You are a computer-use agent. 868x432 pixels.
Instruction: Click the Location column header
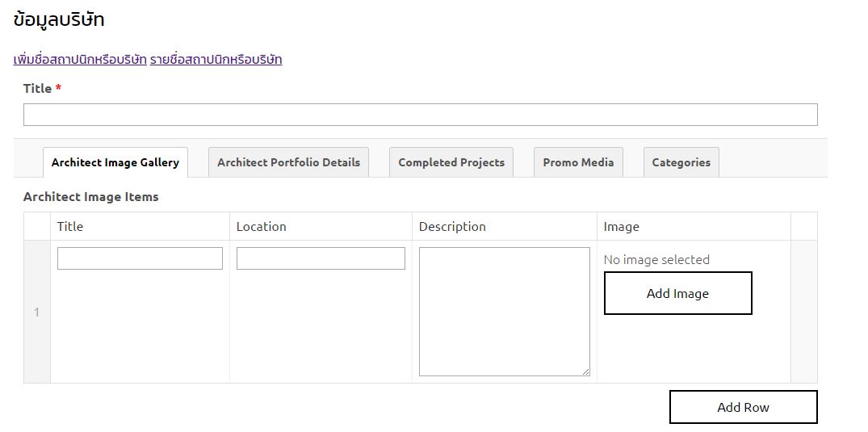tap(261, 227)
